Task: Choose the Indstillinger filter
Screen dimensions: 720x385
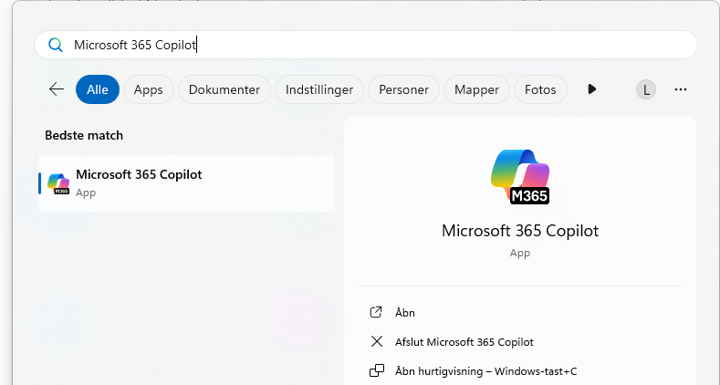Action: [319, 90]
